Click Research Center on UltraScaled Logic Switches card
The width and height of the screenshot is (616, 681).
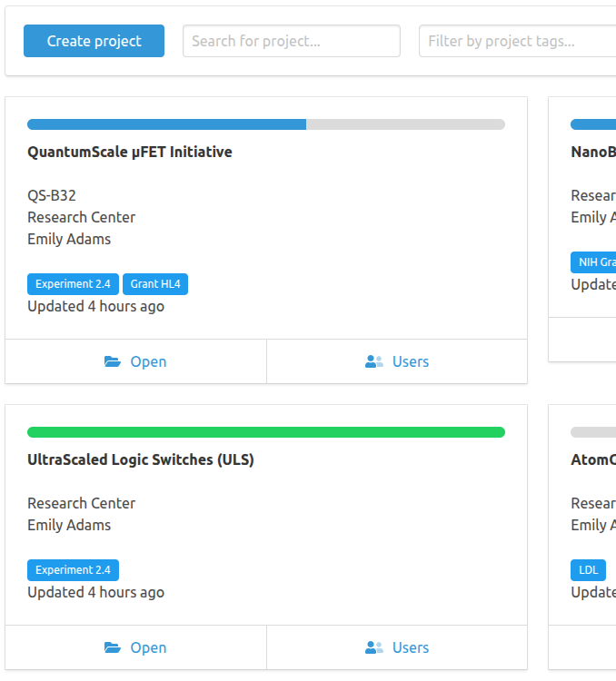pos(81,503)
